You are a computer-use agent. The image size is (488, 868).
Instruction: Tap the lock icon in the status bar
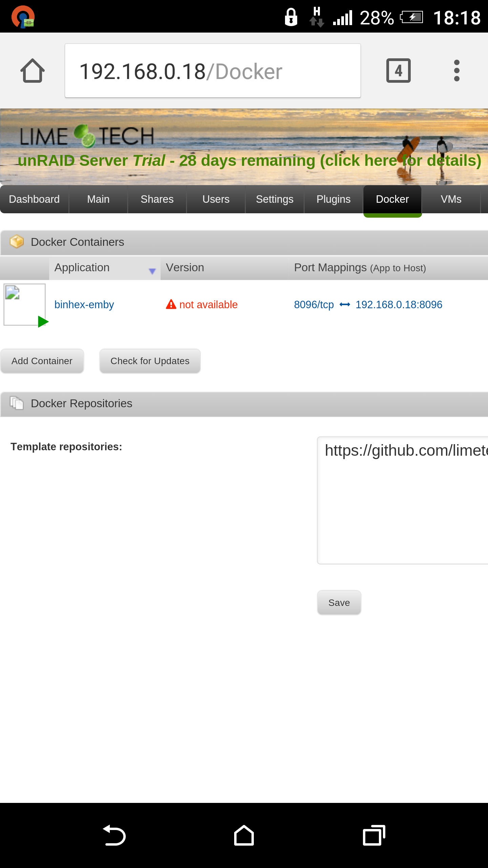pos(291,17)
